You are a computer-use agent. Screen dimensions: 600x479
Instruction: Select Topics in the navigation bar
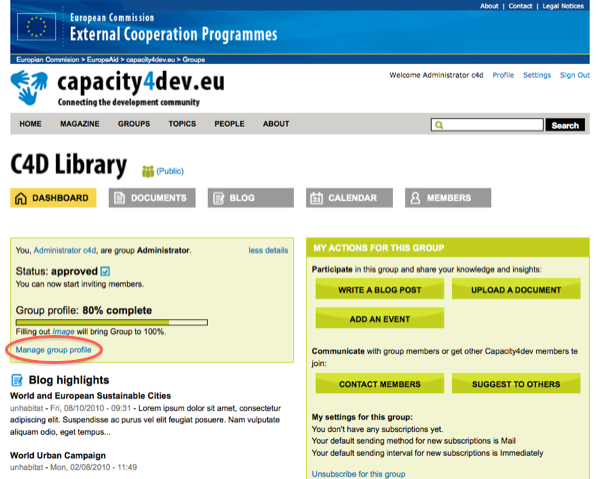182,124
